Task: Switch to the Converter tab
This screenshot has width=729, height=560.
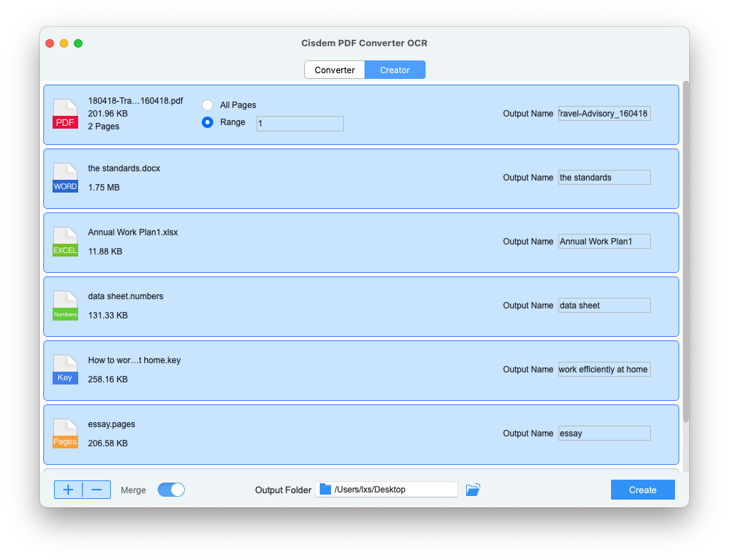Action: tap(335, 70)
